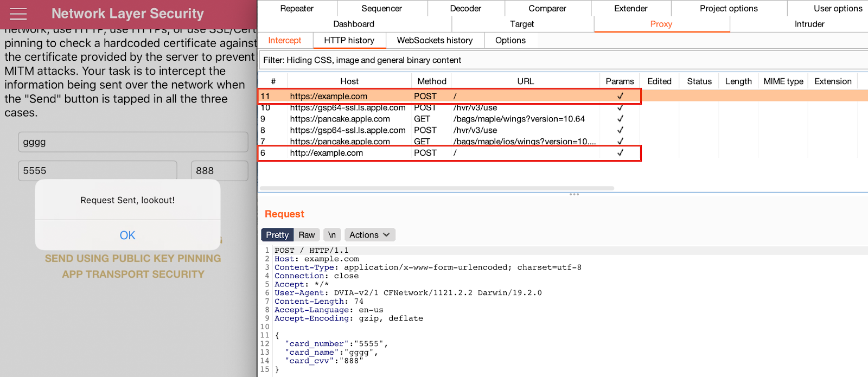Open the Intercept tab

point(284,40)
